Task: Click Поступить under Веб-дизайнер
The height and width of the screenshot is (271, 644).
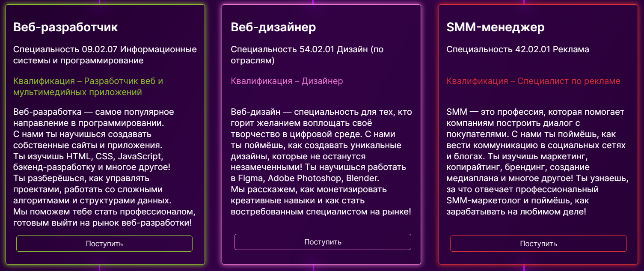Action: 323,242
